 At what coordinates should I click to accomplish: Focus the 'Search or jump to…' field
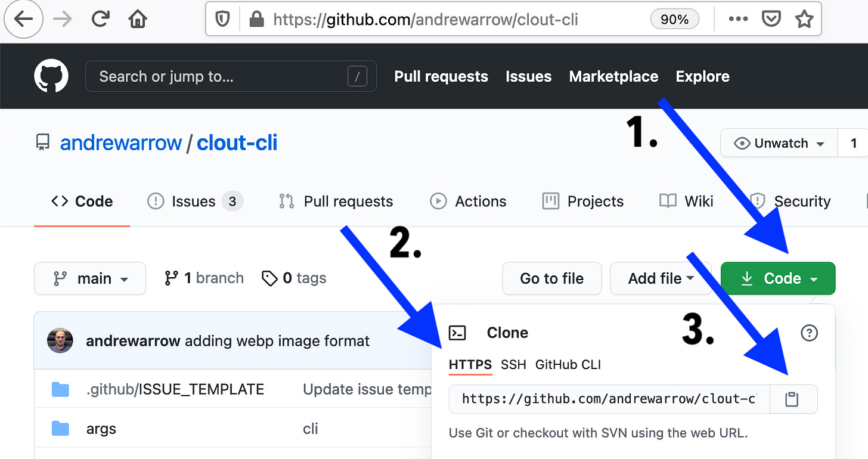click(x=231, y=76)
